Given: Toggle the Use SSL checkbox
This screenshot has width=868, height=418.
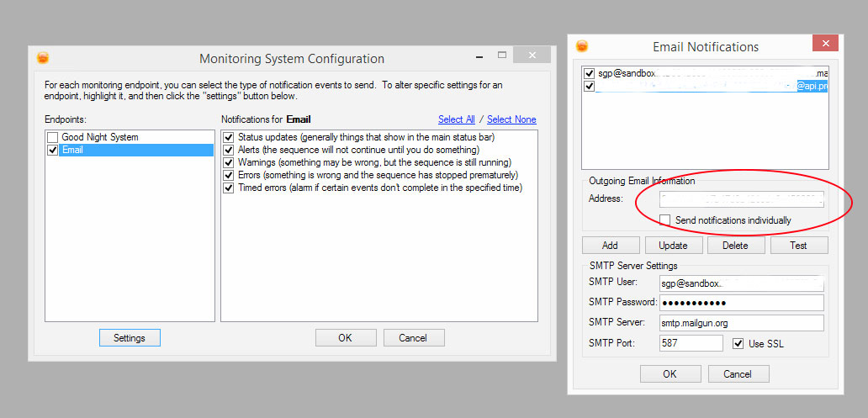Looking at the screenshot, I should pyautogui.click(x=738, y=343).
